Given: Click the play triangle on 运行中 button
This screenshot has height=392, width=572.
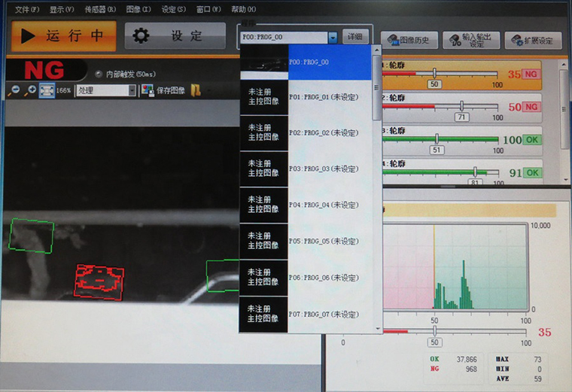Looking at the screenshot, I should (28, 36).
